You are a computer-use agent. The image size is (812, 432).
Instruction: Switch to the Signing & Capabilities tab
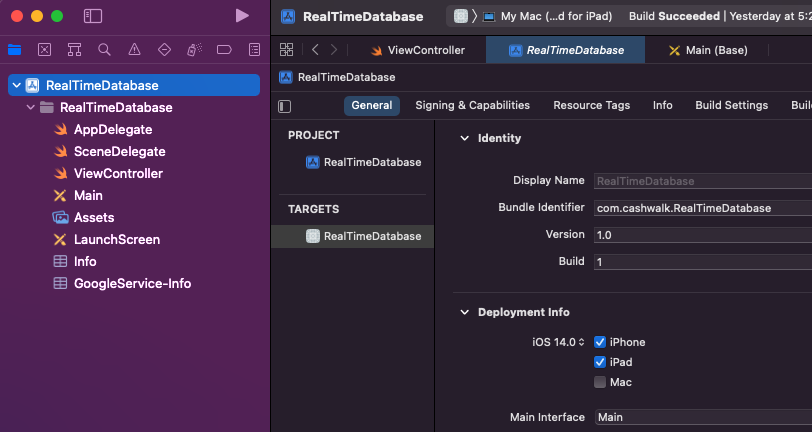[x=472, y=105]
